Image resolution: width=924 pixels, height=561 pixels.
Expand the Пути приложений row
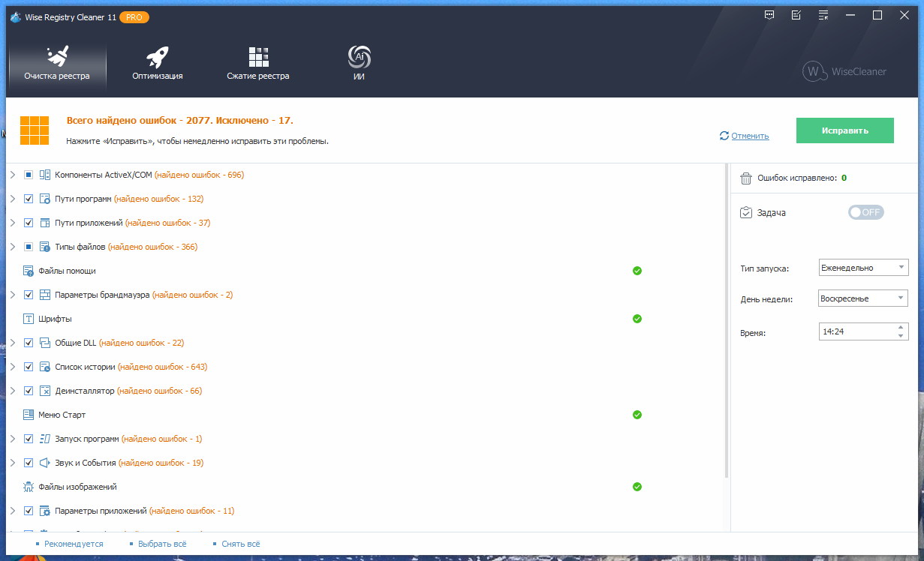coord(12,223)
